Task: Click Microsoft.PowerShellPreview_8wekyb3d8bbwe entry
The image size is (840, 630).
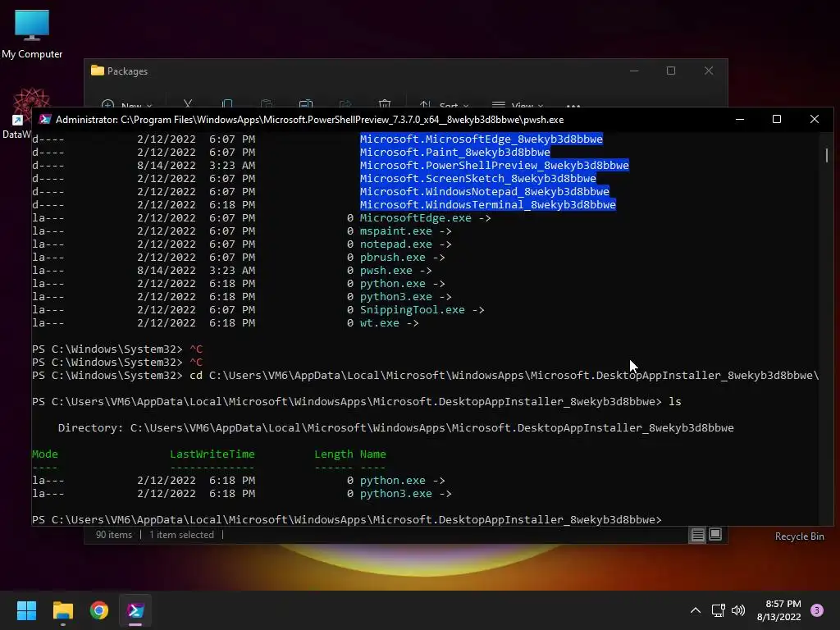Action: [495, 165]
